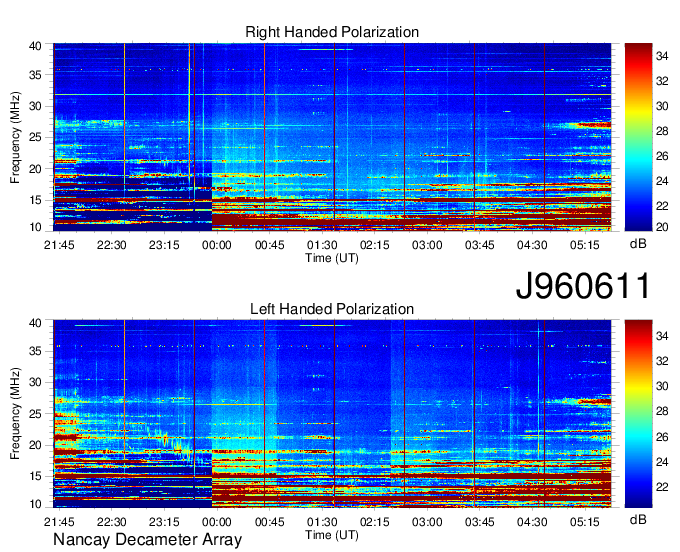Click the Right Handed plot's colorbar

tap(638, 137)
